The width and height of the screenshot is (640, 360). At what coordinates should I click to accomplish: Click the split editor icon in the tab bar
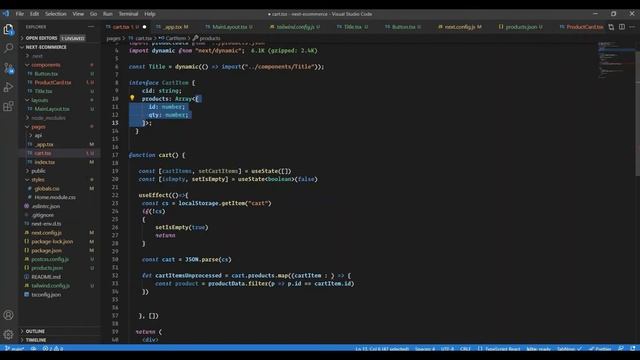point(622,27)
